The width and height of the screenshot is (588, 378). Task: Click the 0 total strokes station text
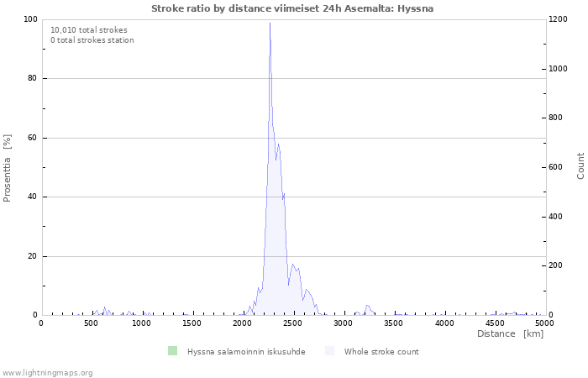(x=92, y=40)
